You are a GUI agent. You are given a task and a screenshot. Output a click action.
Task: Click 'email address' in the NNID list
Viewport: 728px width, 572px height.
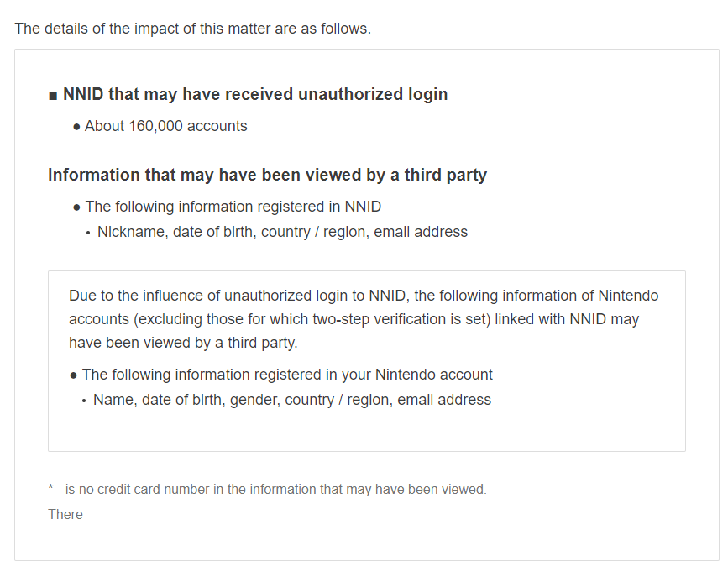pos(421,232)
